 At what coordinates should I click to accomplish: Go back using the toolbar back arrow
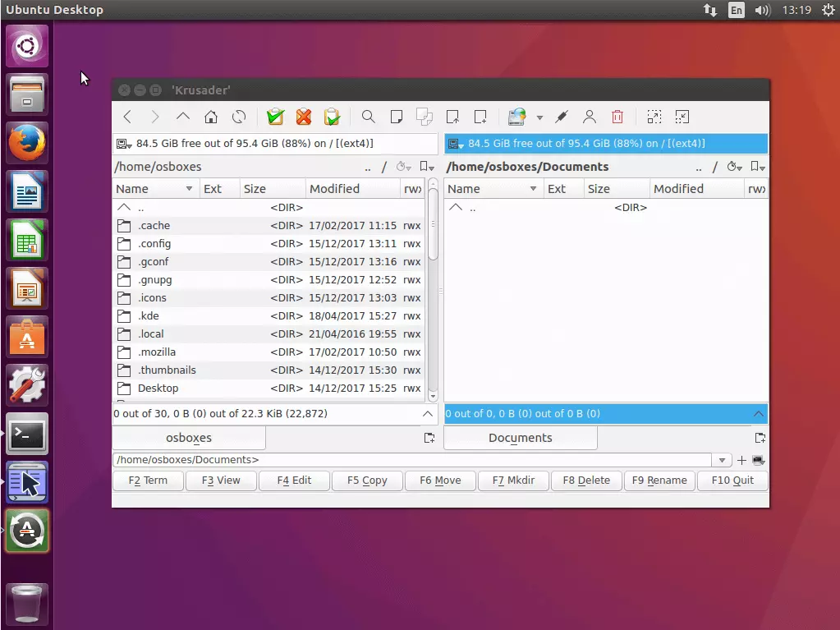127,117
